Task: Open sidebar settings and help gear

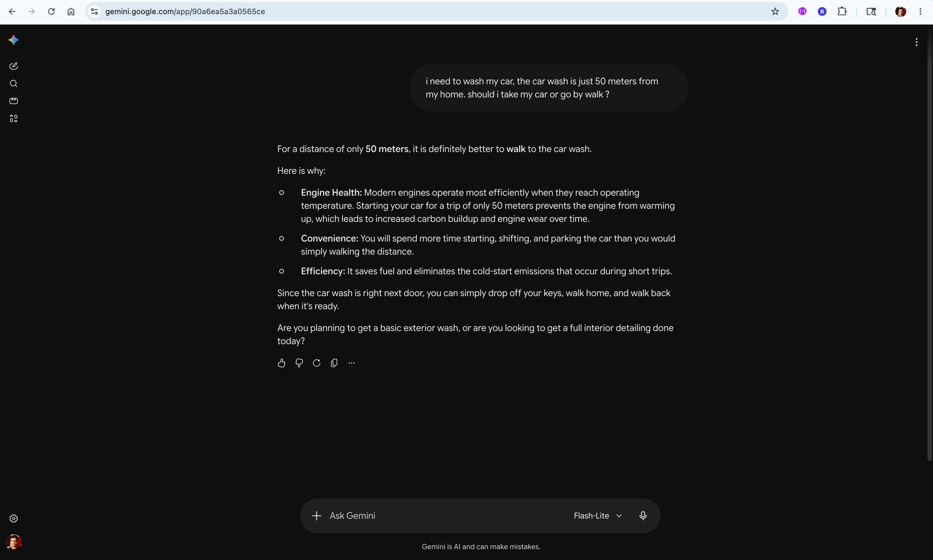Action: [x=14, y=519]
